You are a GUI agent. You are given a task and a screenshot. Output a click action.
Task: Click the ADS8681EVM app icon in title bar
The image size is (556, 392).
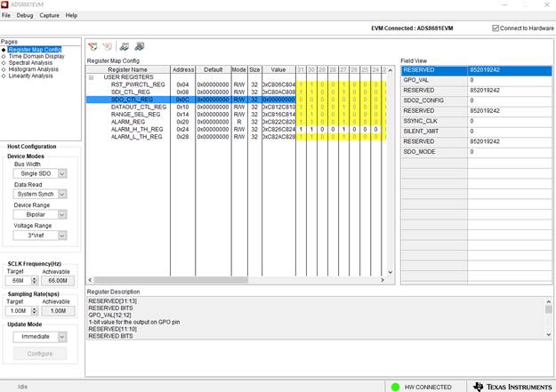click(x=4, y=4)
